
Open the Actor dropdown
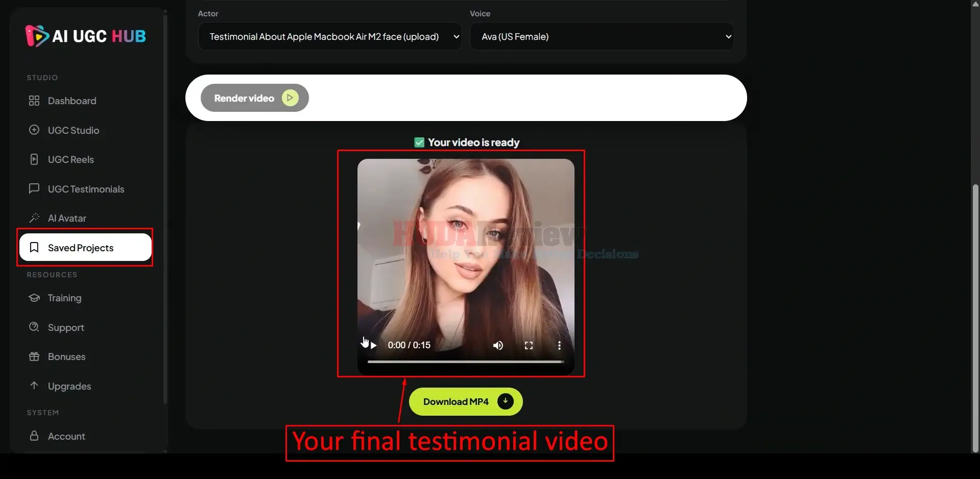click(x=330, y=36)
